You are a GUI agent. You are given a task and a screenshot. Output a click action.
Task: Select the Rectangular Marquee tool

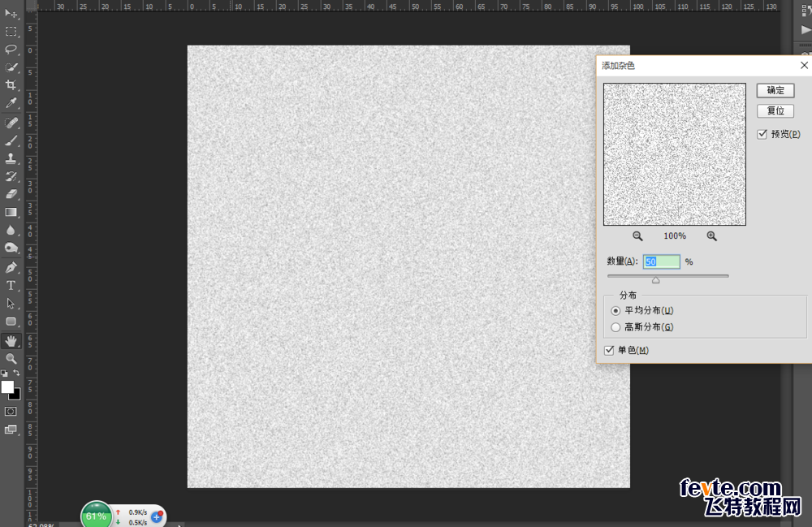pos(11,32)
